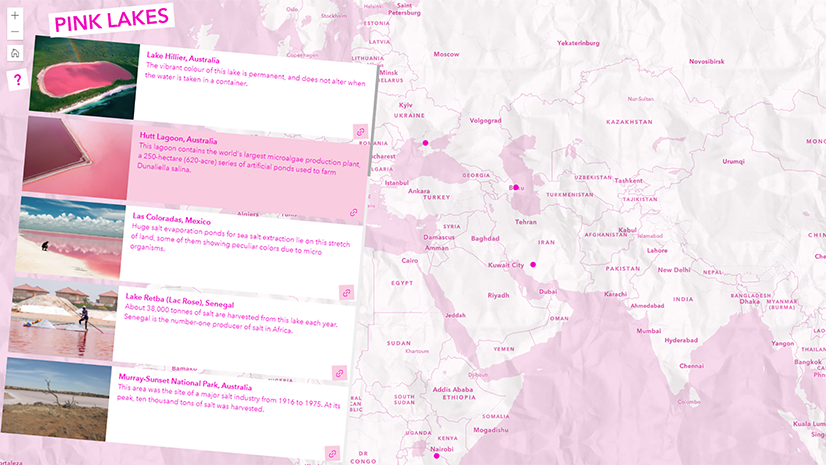Click the Riyadh city label
The image size is (826, 465).
tap(498, 295)
